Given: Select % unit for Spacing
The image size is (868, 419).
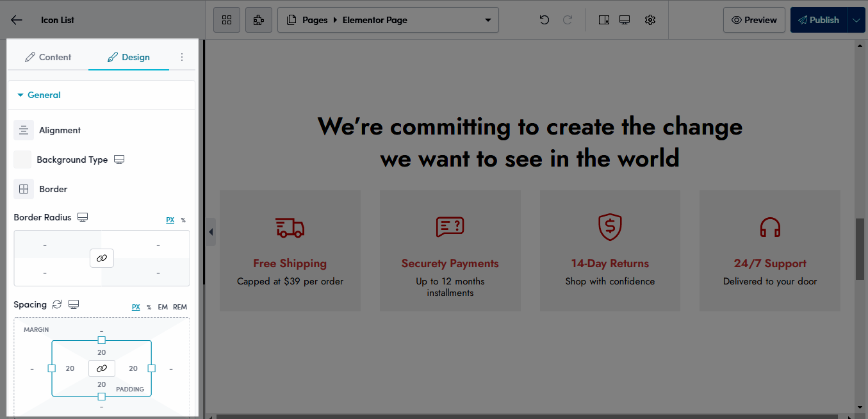Looking at the screenshot, I should [x=149, y=307].
